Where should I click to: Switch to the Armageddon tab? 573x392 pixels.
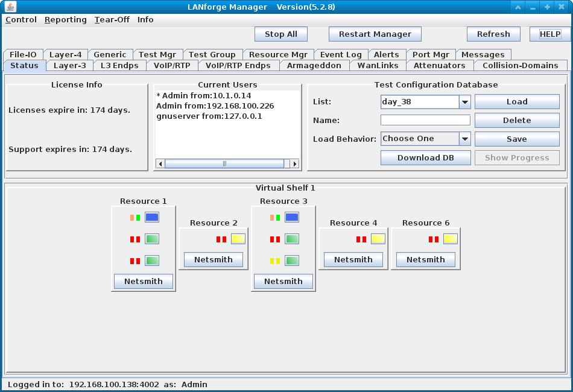tap(314, 65)
